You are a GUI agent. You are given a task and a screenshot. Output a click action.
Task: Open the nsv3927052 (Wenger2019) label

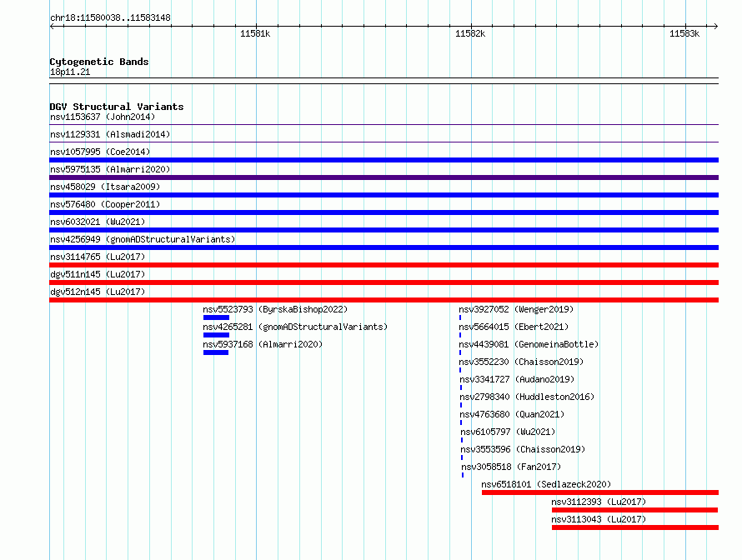tap(516, 309)
